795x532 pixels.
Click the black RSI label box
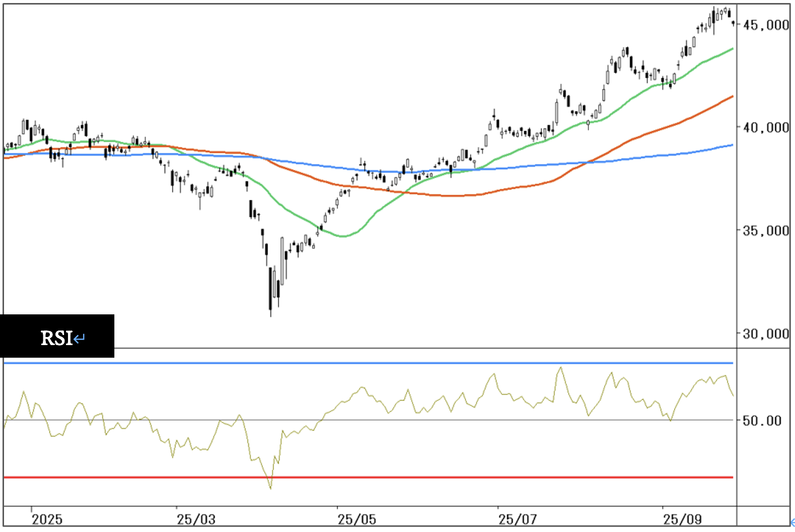pyautogui.click(x=57, y=336)
